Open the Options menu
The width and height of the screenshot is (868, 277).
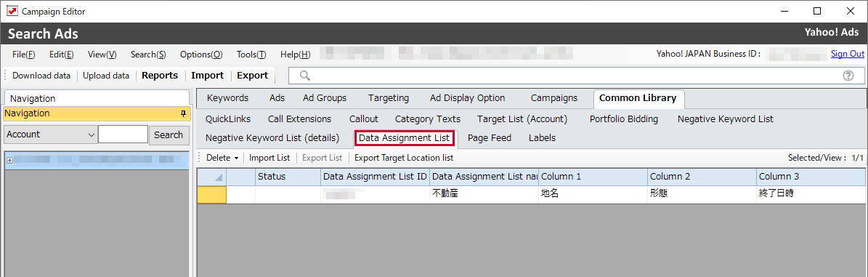(201, 55)
